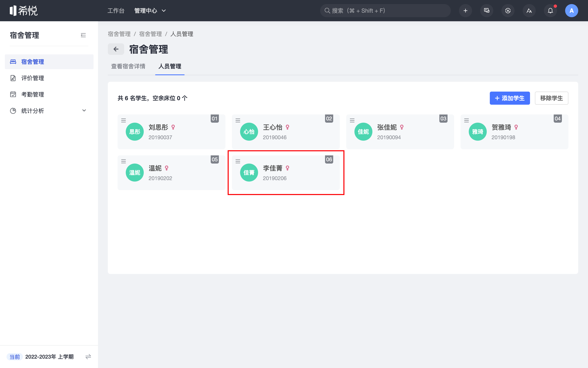Click student number 20190202
588x368 pixels.
coord(160,178)
